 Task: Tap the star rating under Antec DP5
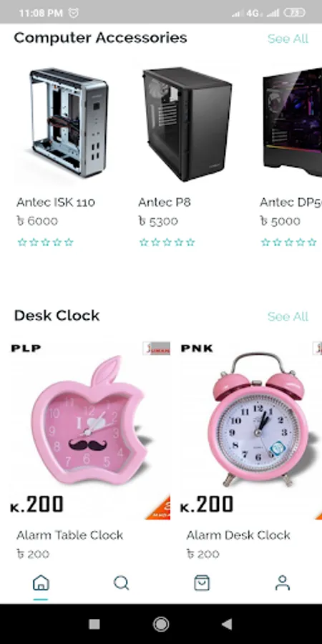[289, 243]
